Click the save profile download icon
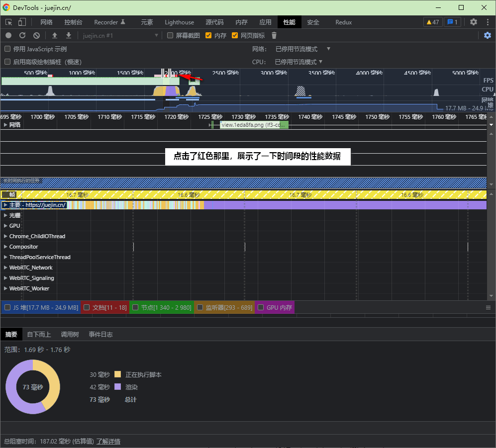Screen dimensions: 496x448 (69, 35)
